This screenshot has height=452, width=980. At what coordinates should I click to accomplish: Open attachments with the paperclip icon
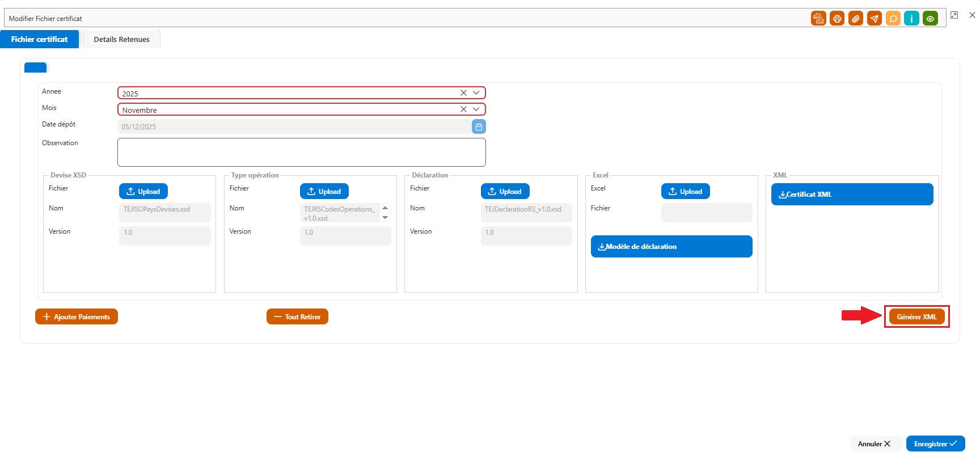[856, 19]
